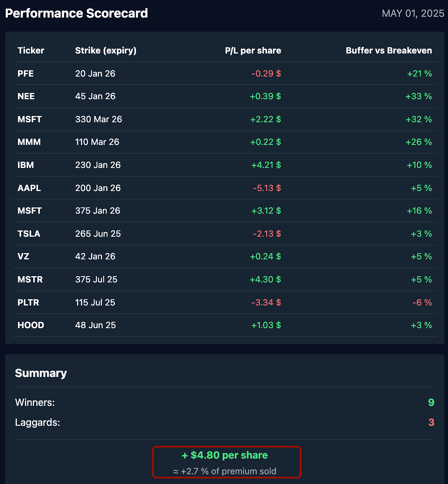Click the -0.29 $ P/L value
The height and width of the screenshot is (484, 448).
click(x=266, y=73)
